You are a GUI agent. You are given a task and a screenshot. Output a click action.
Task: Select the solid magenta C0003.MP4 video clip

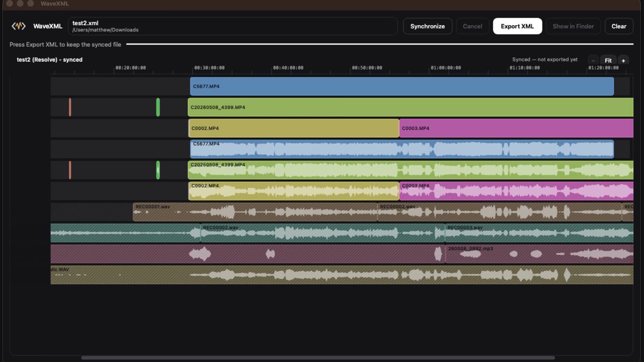pyautogui.click(x=516, y=128)
